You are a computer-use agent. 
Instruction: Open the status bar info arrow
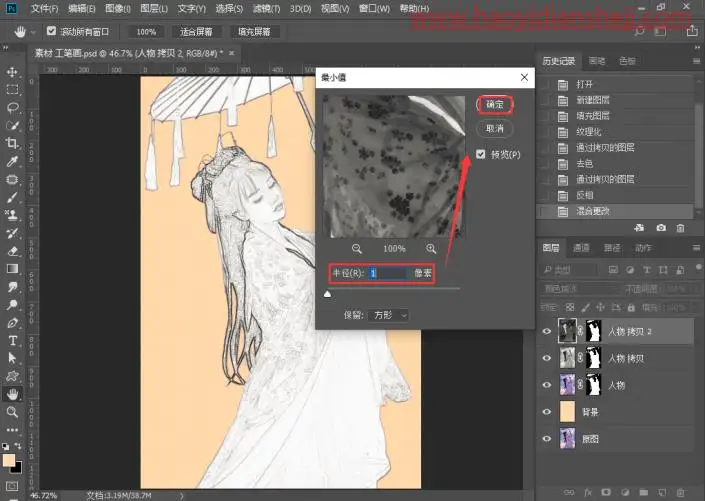coord(182,496)
